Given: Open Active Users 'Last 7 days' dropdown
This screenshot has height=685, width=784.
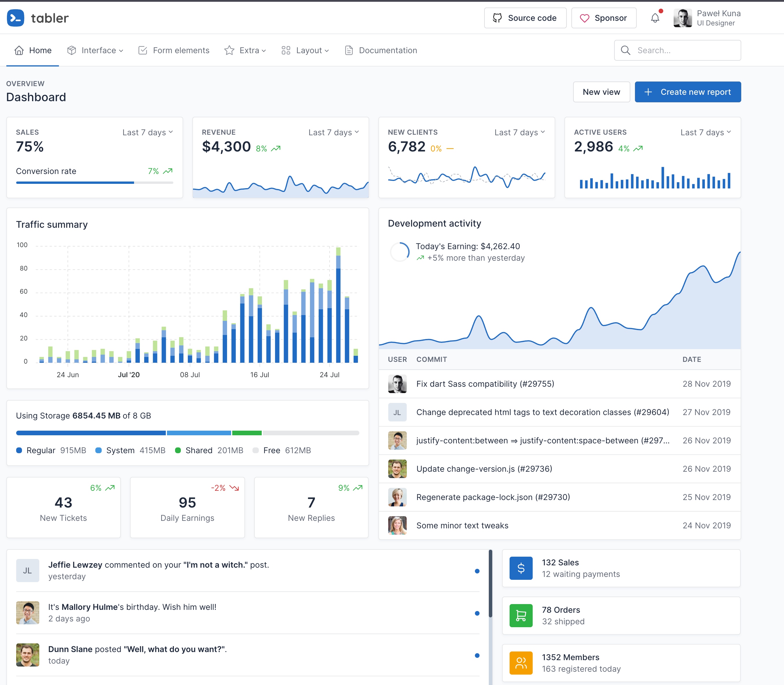Looking at the screenshot, I should click(x=705, y=132).
